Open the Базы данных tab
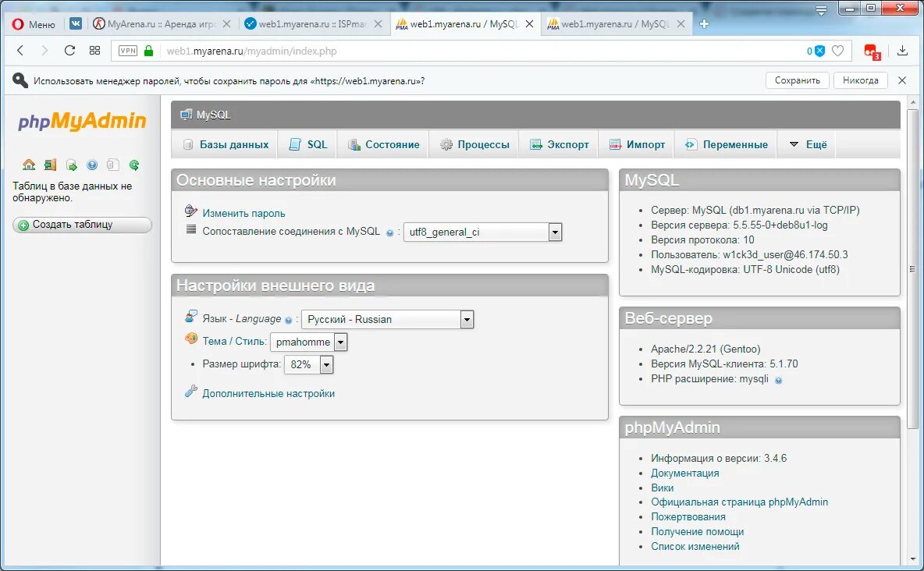This screenshot has width=924, height=571. [x=226, y=144]
